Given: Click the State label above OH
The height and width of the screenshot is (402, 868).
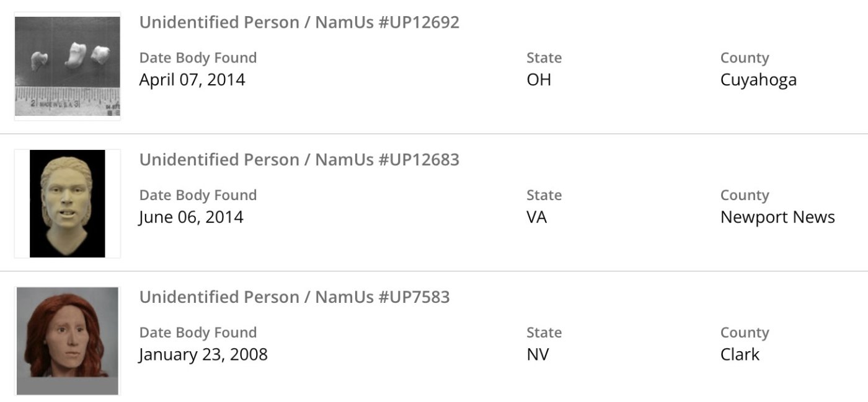Looking at the screenshot, I should 544,58.
